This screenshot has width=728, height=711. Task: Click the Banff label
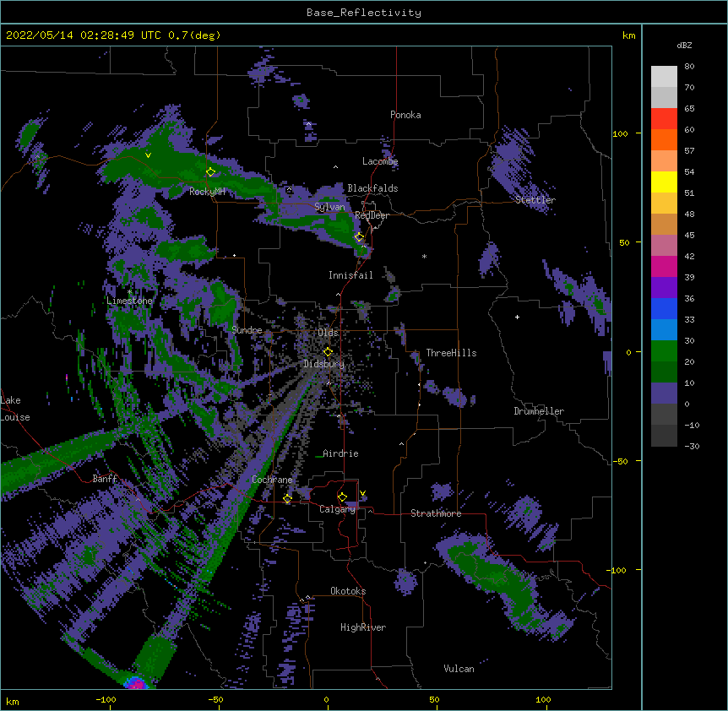(x=105, y=479)
